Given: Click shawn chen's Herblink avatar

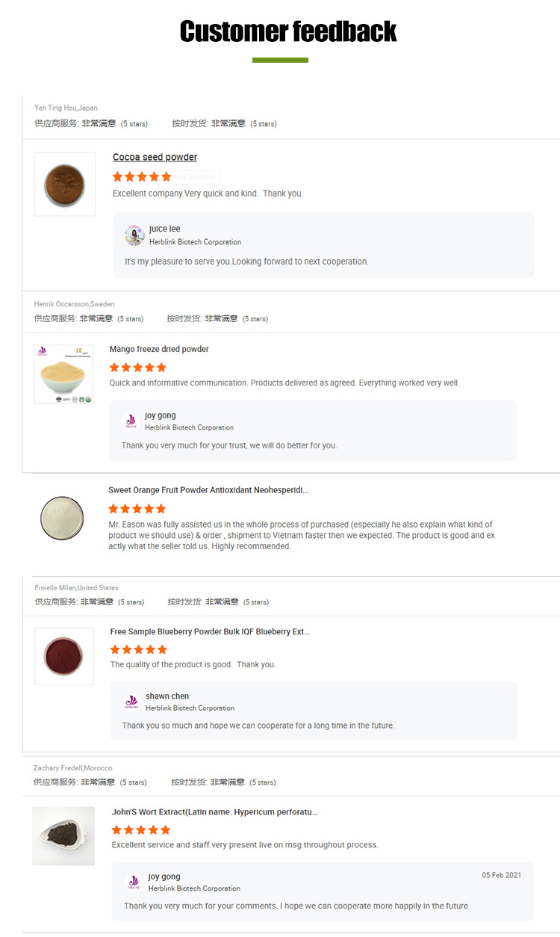Looking at the screenshot, I should coord(131,702).
